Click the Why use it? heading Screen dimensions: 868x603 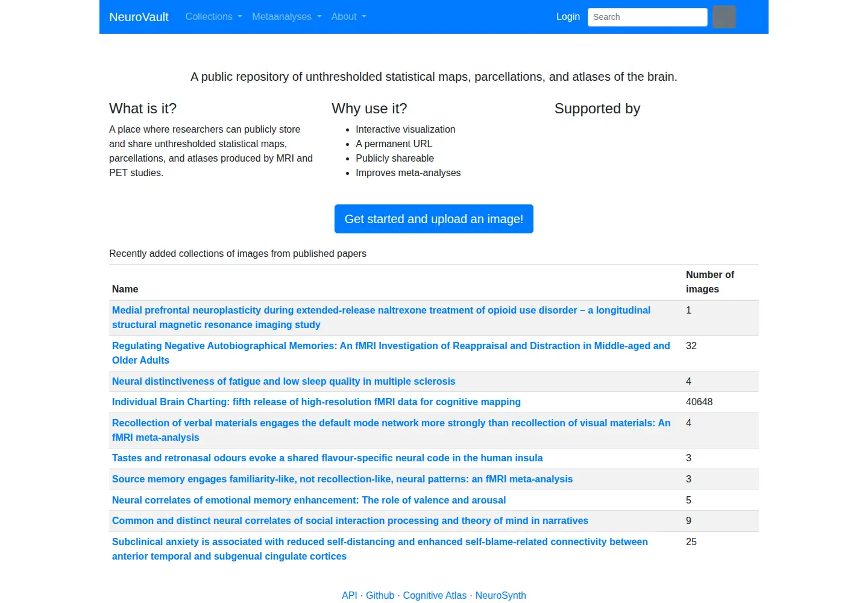coord(370,109)
